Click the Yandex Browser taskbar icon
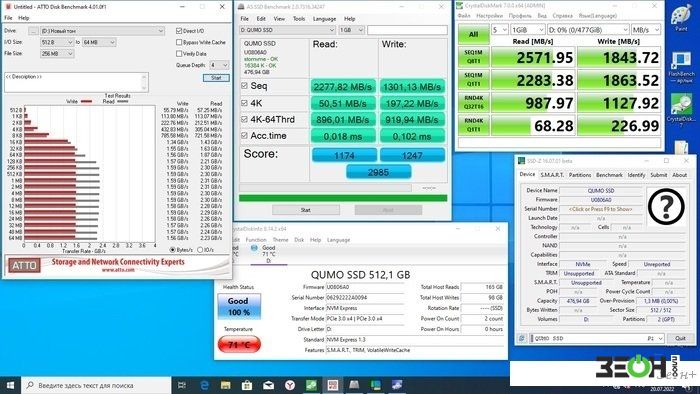Screen dimensions: 700x394 coord(290,385)
